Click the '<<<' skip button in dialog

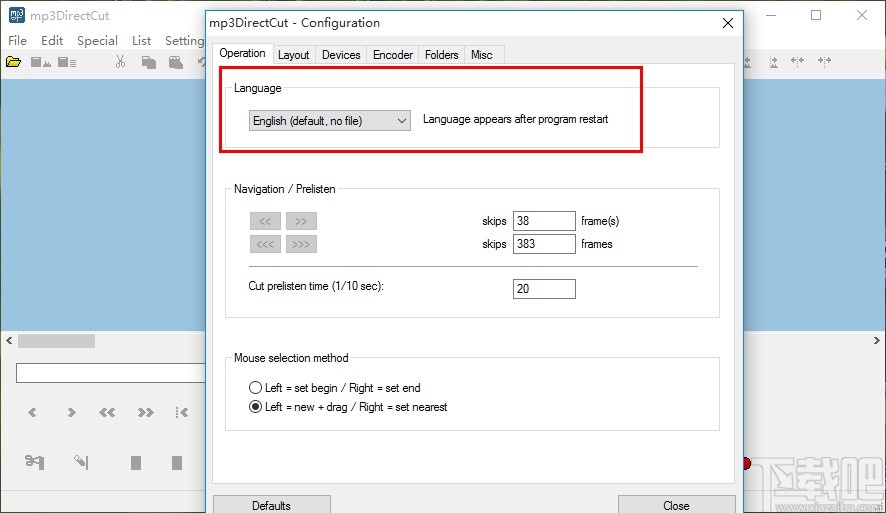(x=265, y=244)
